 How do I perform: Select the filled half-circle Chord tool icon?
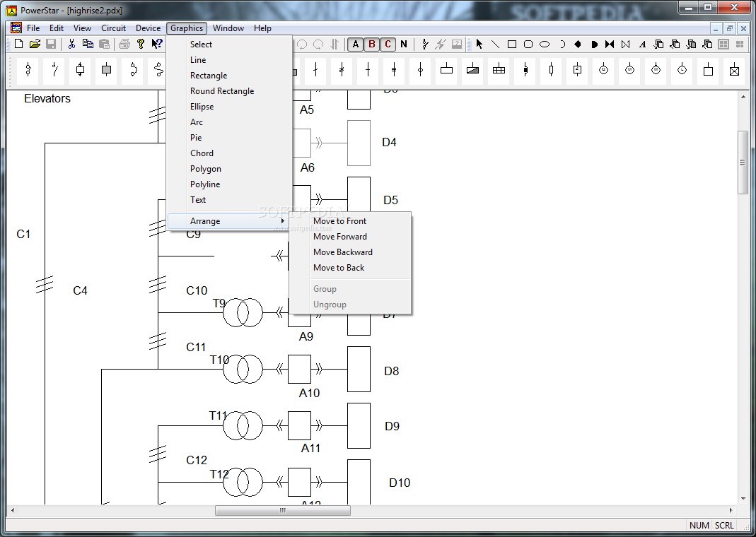pyautogui.click(x=594, y=45)
